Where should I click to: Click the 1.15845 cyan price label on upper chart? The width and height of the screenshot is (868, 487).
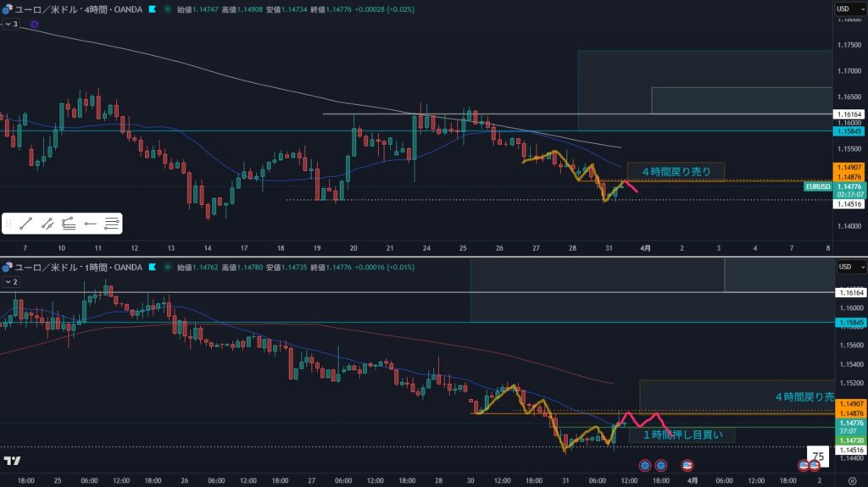click(849, 131)
